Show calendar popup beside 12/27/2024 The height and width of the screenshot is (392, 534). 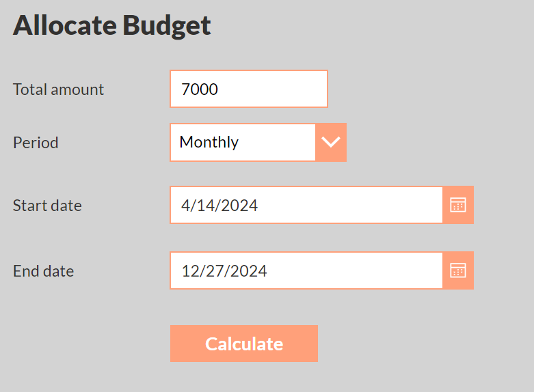pos(458,270)
